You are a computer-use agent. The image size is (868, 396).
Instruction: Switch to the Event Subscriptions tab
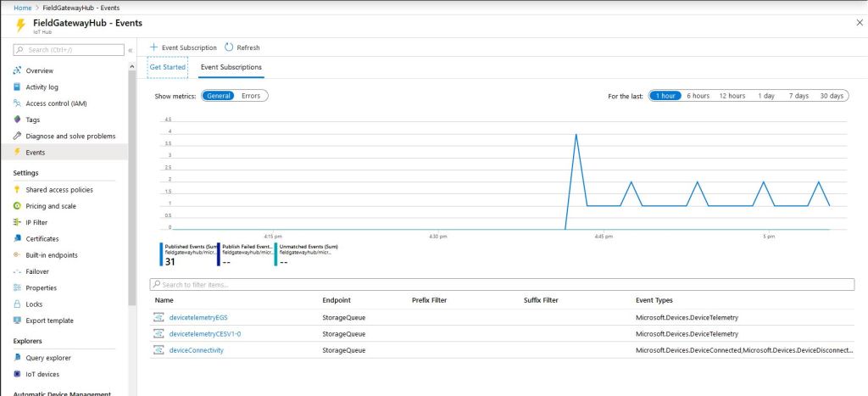point(231,67)
